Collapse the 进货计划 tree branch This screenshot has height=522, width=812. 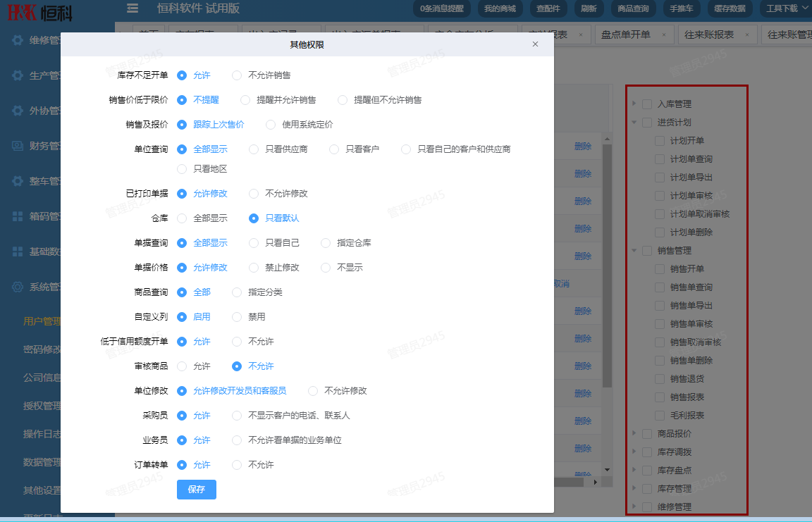(634, 121)
